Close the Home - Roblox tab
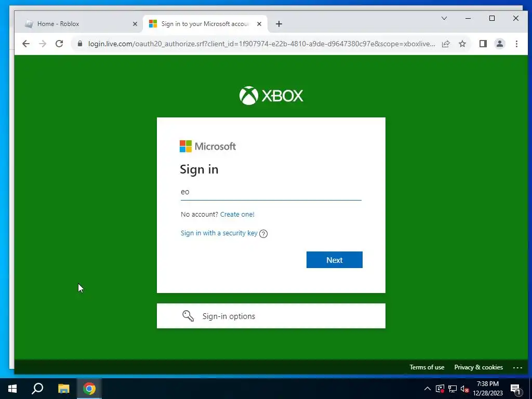 pos(135,24)
